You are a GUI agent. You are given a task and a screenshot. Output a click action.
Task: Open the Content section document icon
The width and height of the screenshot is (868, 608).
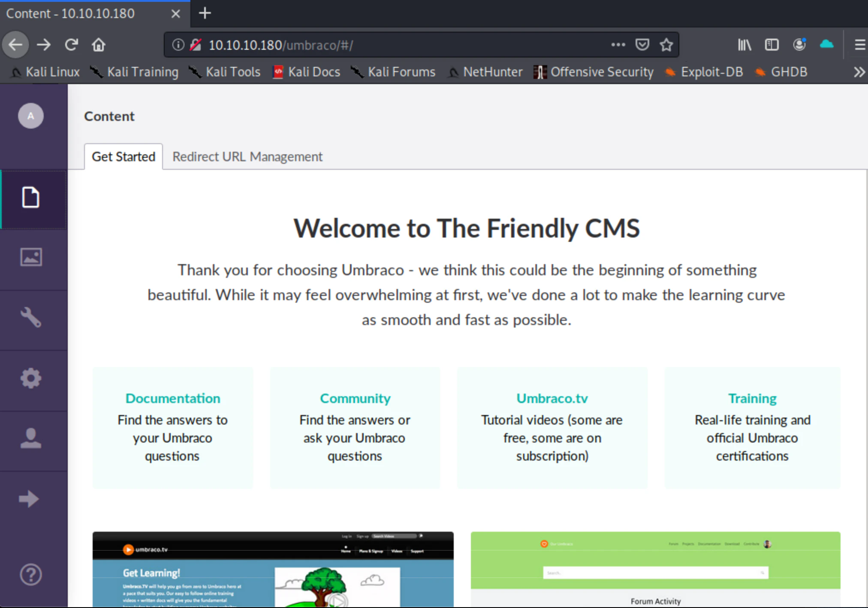[x=31, y=198]
